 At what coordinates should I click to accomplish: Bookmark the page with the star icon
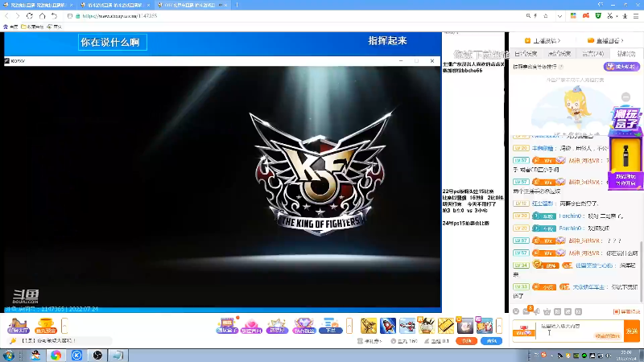(546, 16)
